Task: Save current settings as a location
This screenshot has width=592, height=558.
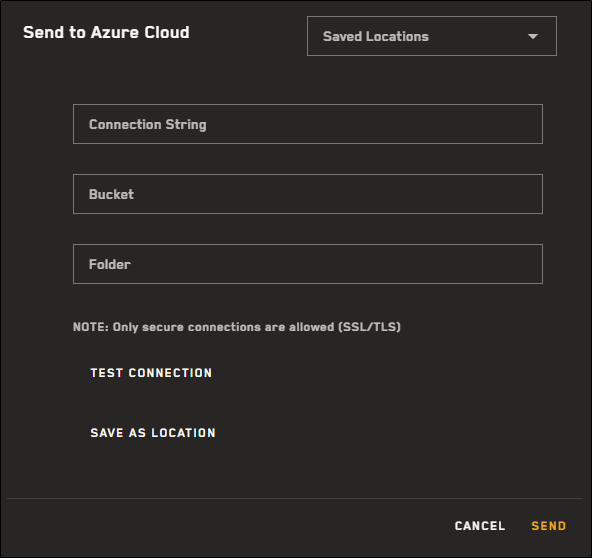Action: (x=153, y=433)
